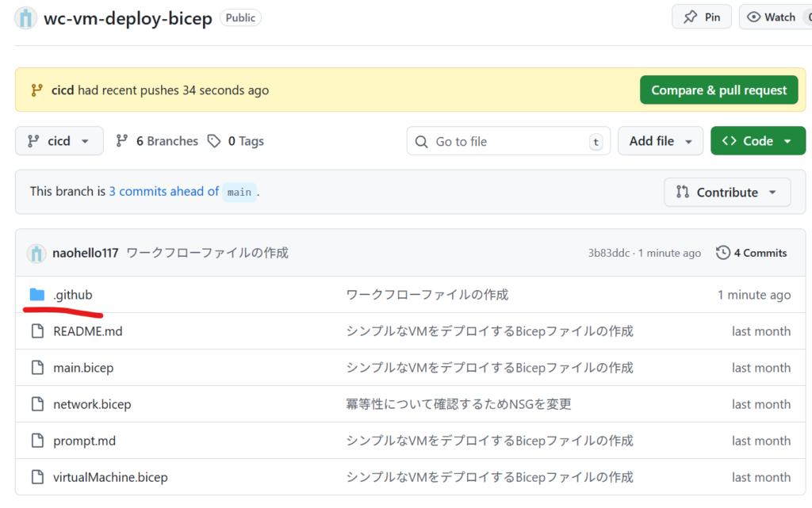Click the repository owner avatar icon
Image resolution: width=812 pixels, height=508 pixels.
click(x=25, y=17)
